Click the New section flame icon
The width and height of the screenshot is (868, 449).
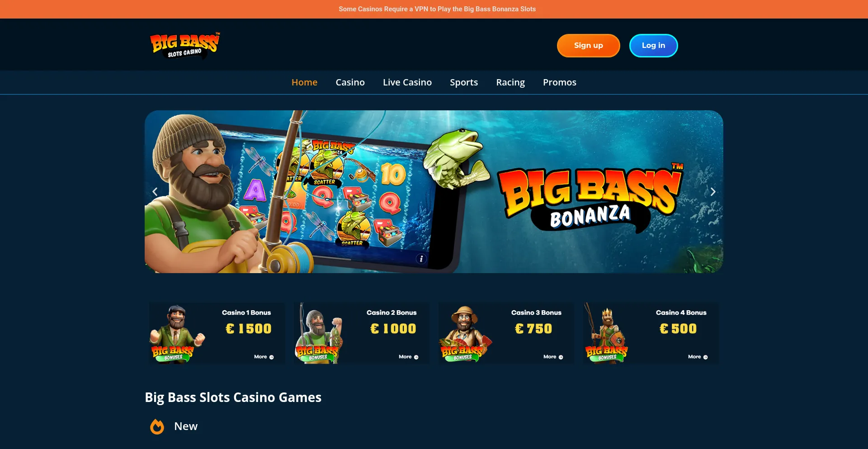coord(157,426)
